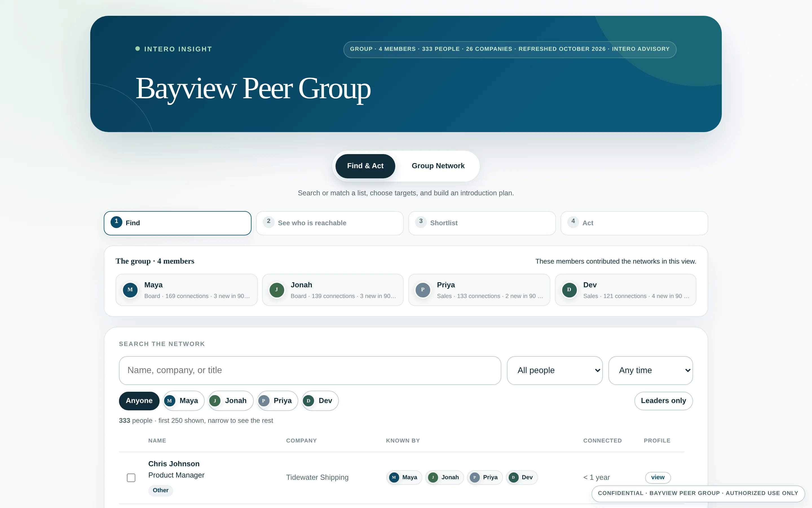Click Jonah chip in Chris Johnson's Known By
Viewport: 812px width, 508px height.
[x=444, y=478]
